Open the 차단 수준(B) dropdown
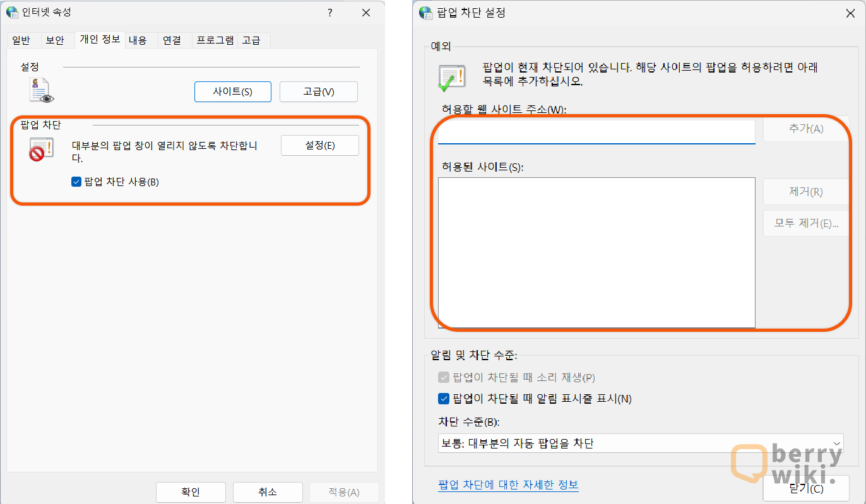Screen dimensions: 866x504 641,443
